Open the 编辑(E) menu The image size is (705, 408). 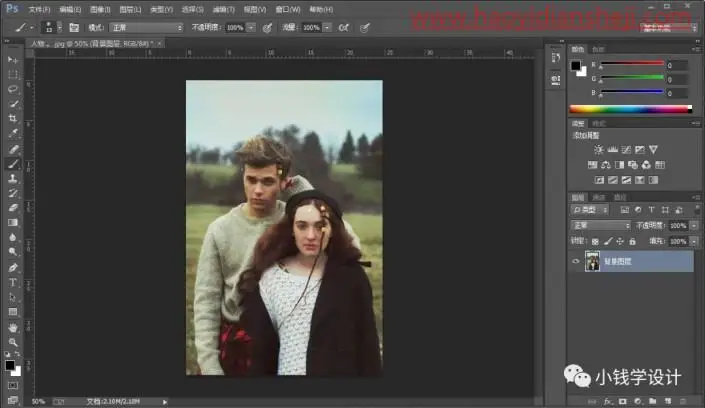(x=70, y=9)
